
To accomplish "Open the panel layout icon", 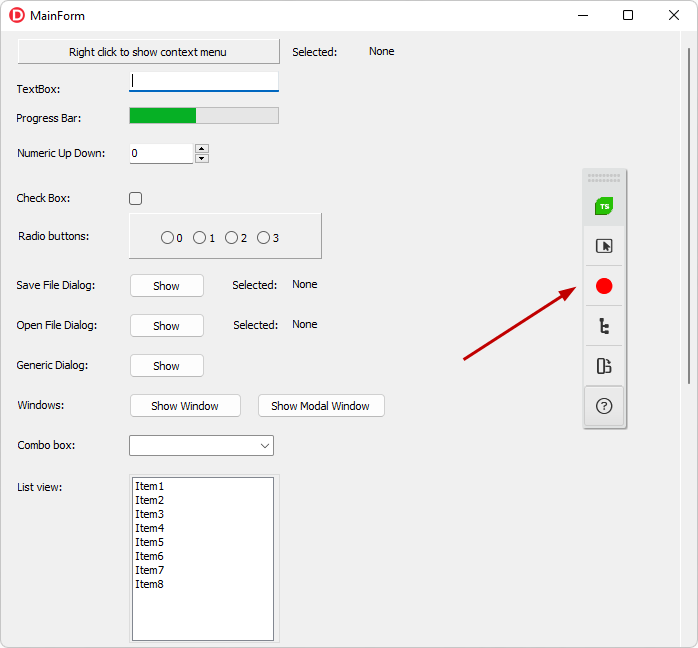I will [604, 366].
